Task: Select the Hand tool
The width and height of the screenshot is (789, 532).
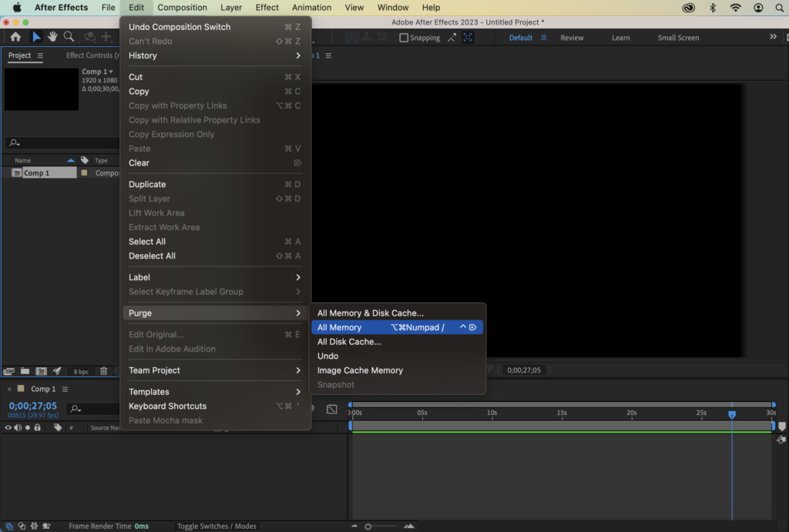Action: pos(52,37)
